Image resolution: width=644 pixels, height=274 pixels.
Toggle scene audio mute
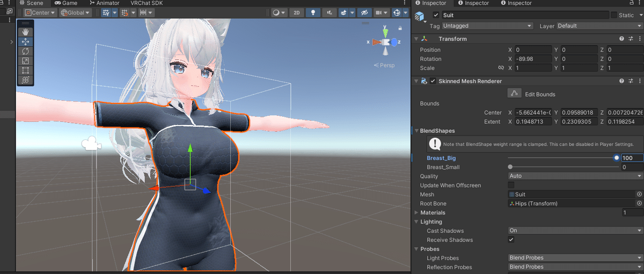pos(330,12)
